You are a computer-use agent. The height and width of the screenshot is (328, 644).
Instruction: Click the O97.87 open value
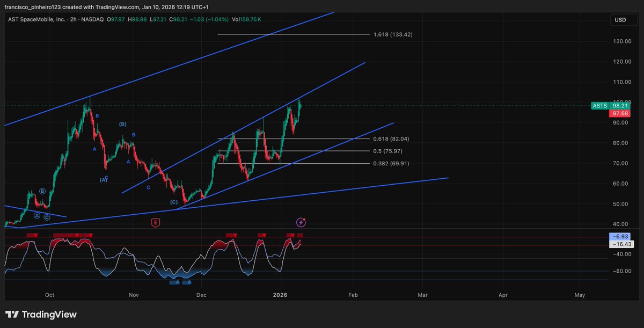(x=117, y=19)
